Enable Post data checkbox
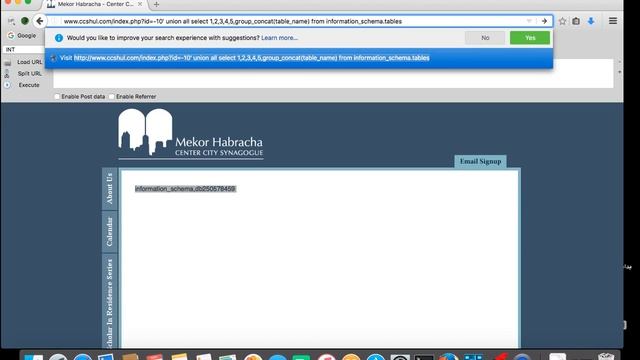Image resolution: width=640 pixels, height=360 pixels. [57, 97]
